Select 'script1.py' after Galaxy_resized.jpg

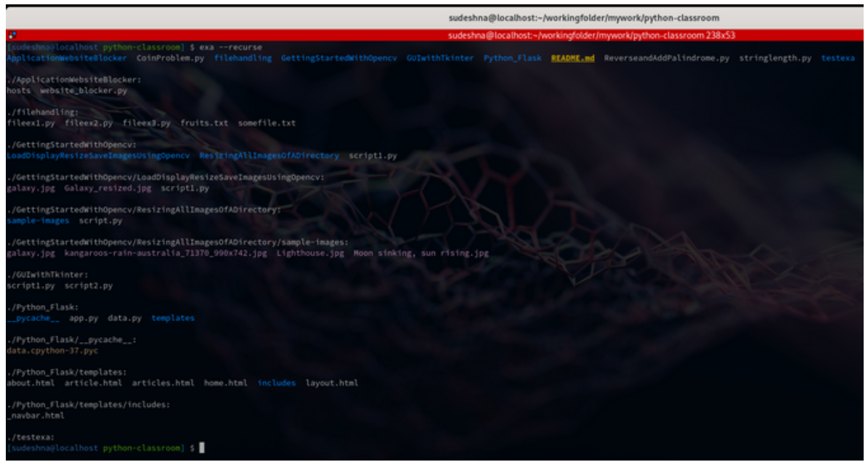185,189
